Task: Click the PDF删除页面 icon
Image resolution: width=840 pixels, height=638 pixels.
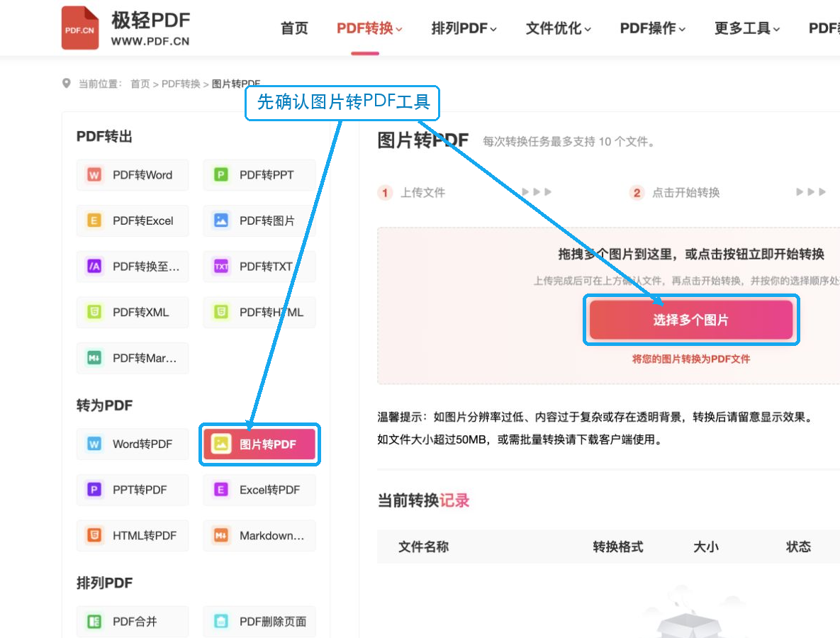Action: pyautogui.click(x=220, y=622)
